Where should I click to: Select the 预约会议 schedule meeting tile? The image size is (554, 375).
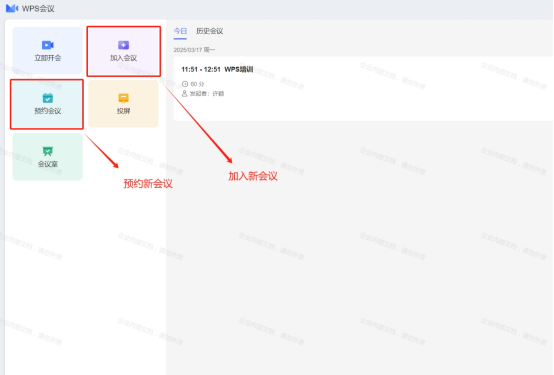coord(47,104)
